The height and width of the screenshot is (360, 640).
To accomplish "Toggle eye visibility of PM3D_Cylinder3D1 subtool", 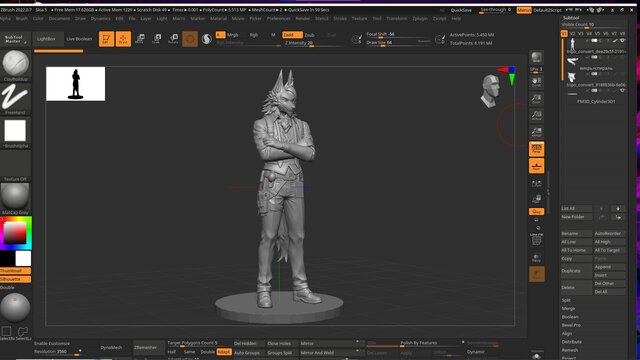I will (622, 91).
